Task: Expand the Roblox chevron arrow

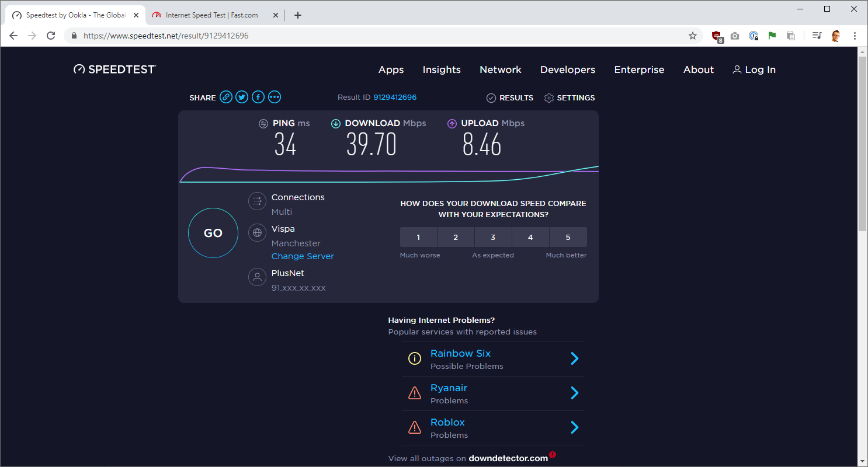Action: [x=575, y=428]
